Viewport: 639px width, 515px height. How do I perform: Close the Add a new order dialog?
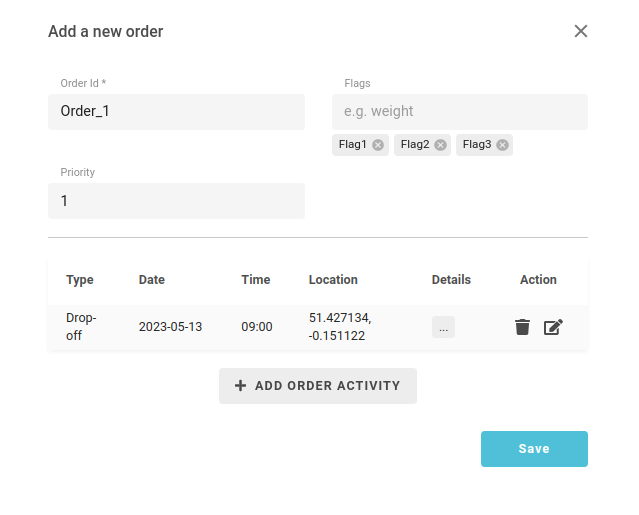click(x=581, y=31)
